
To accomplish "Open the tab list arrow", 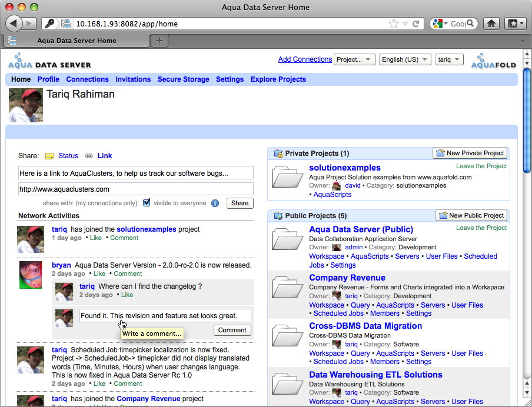I will pyautogui.click(x=523, y=41).
